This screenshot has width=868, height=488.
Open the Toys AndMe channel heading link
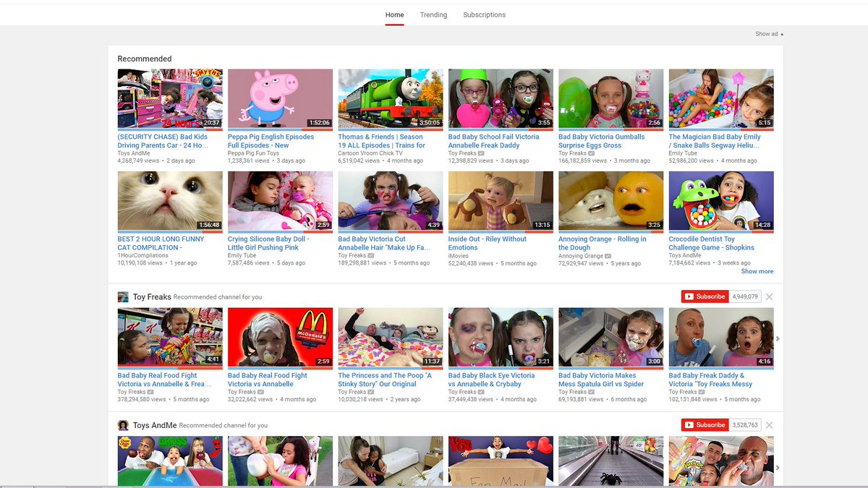(155, 425)
